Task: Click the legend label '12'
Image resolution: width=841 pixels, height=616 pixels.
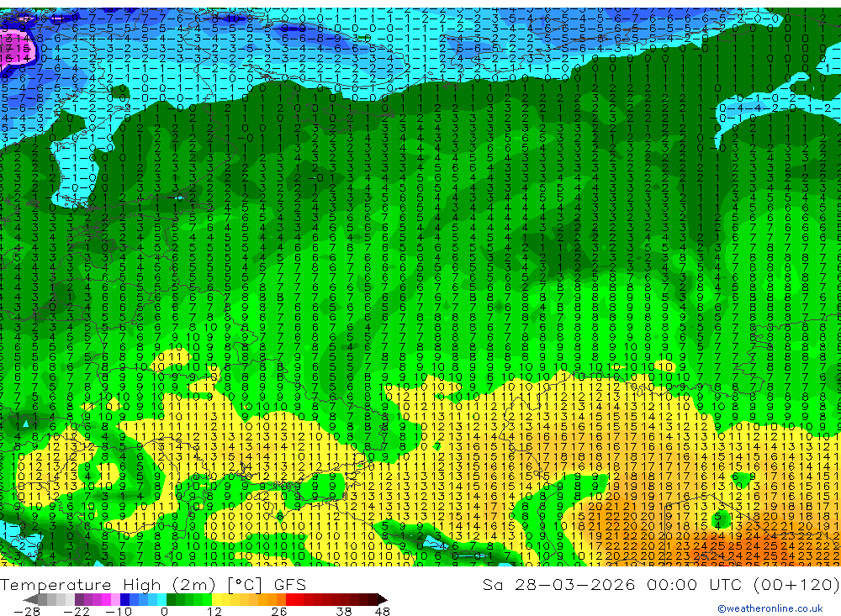Action: [214, 612]
